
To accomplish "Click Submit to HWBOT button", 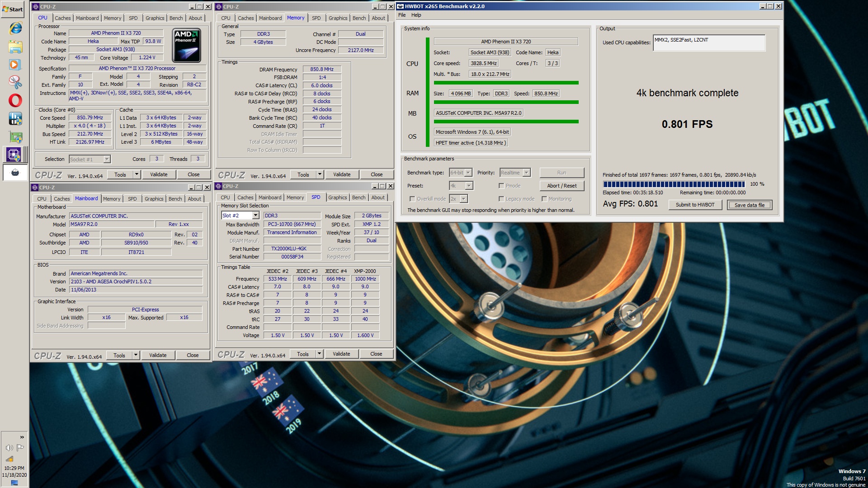I will pyautogui.click(x=695, y=205).
